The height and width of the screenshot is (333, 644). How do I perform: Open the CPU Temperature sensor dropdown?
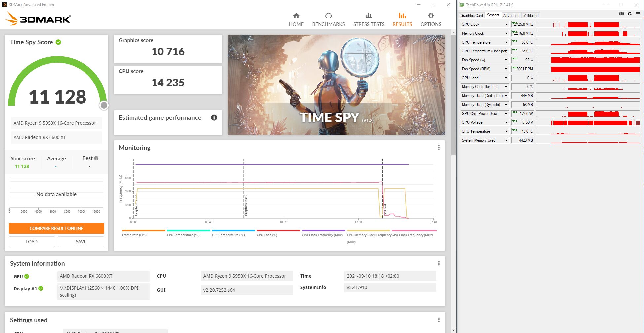pos(506,131)
